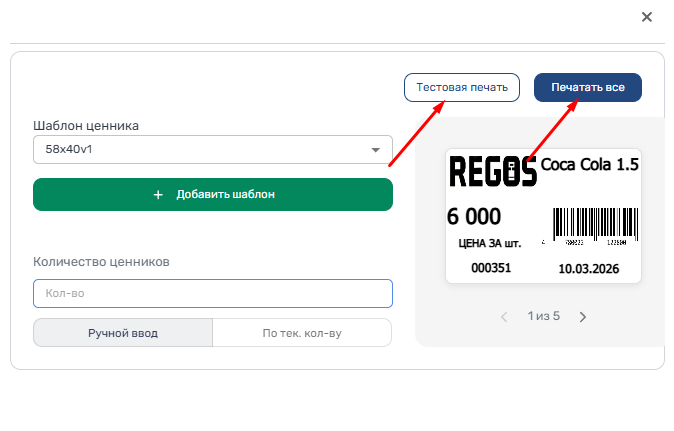Expand the Шаблон ценника dropdown arrow
The width and height of the screenshot is (674, 431).
pyautogui.click(x=376, y=149)
